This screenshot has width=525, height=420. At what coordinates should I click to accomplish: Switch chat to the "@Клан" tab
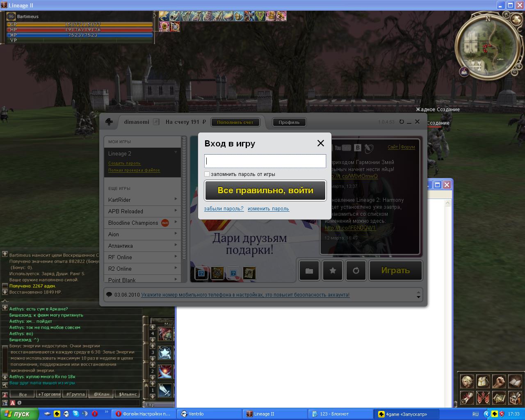tap(101, 394)
